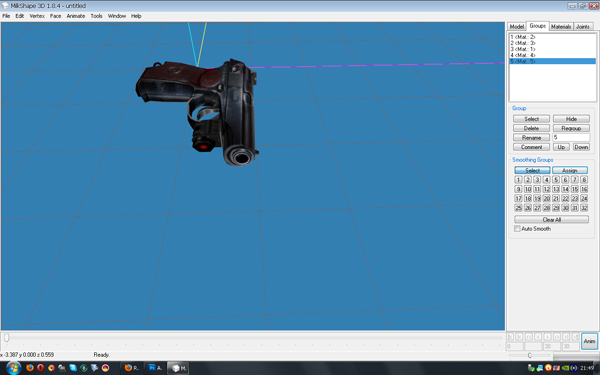The image size is (600, 375).
Task: Open Skype from the taskbar
Action: point(73,368)
